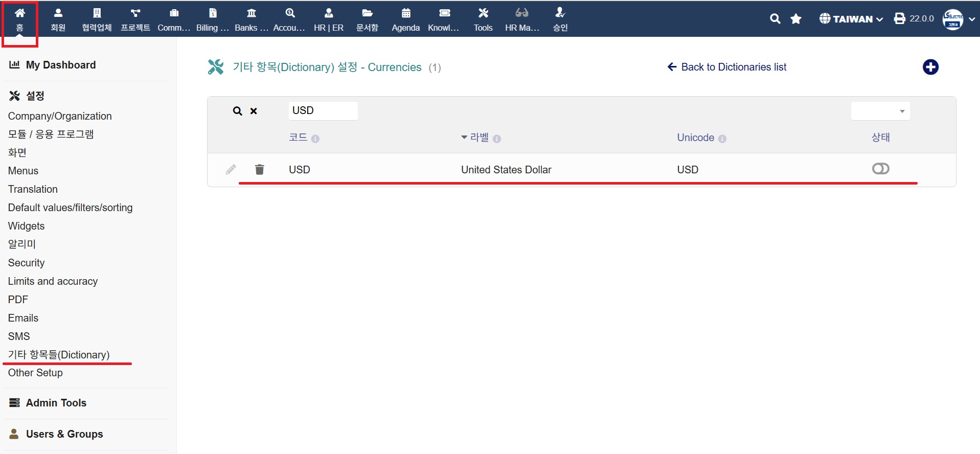Open the Agenda top menu
The width and height of the screenshot is (980, 454).
405,19
